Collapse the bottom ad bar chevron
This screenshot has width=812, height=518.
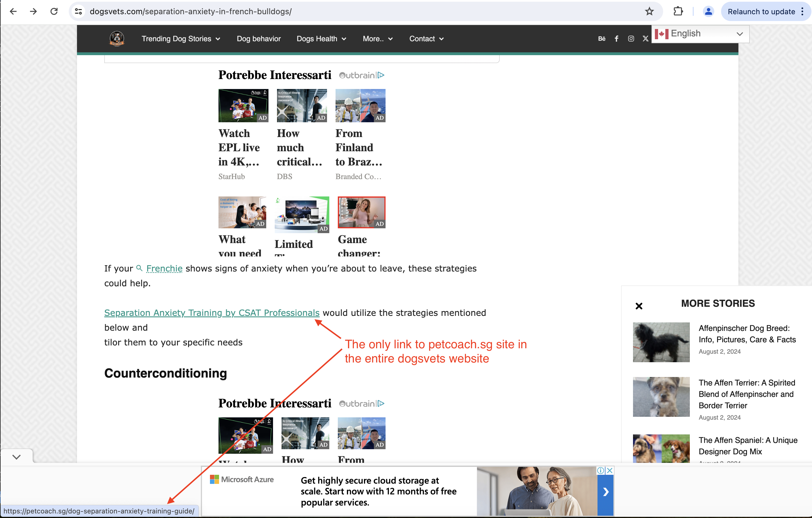[x=16, y=457]
